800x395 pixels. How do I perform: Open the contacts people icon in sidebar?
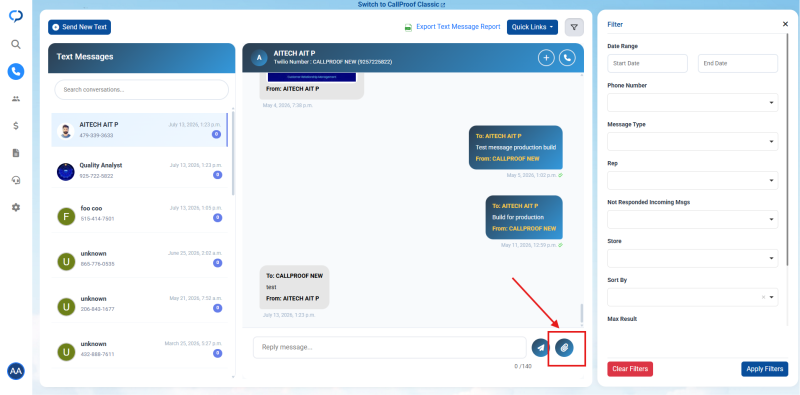pos(16,99)
